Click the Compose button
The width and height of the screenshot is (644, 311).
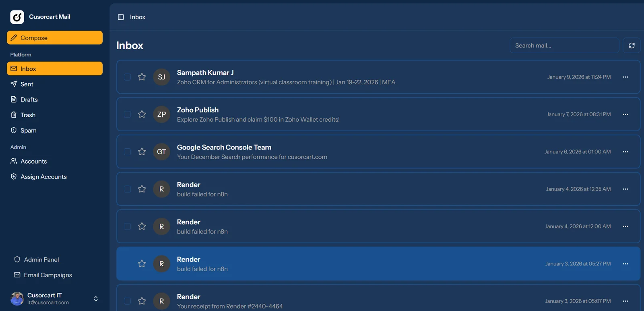click(55, 38)
